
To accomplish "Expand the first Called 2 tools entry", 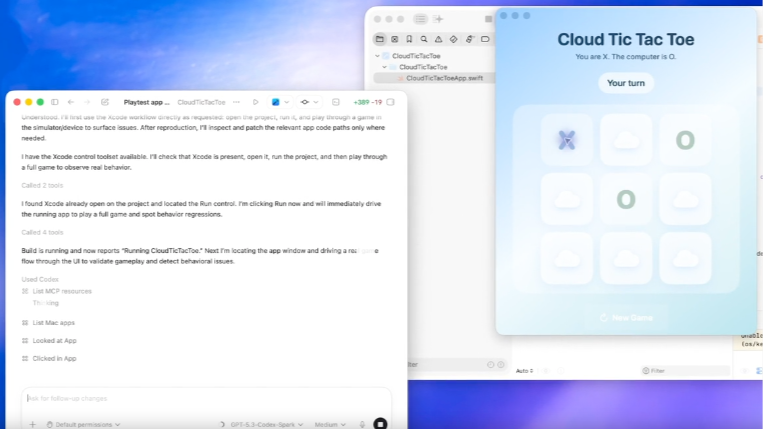I will 42,185.
